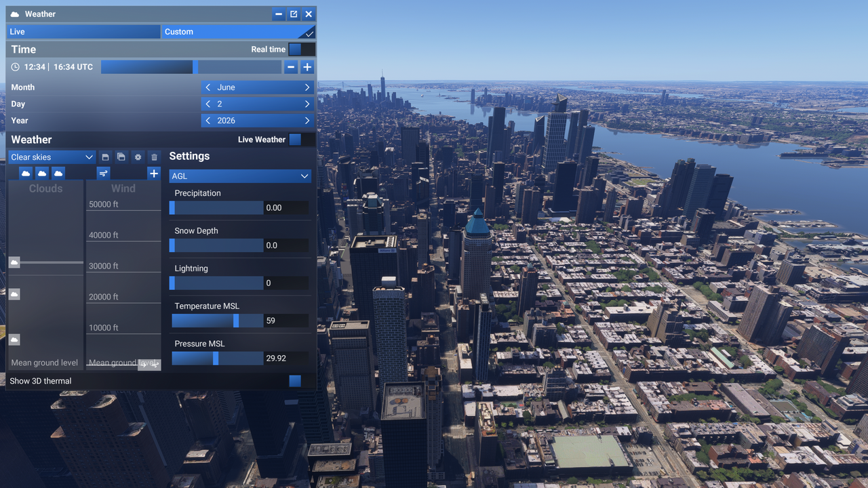This screenshot has width=868, height=488.
Task: Click the 10000 ft altitude label
Action: 104,327
